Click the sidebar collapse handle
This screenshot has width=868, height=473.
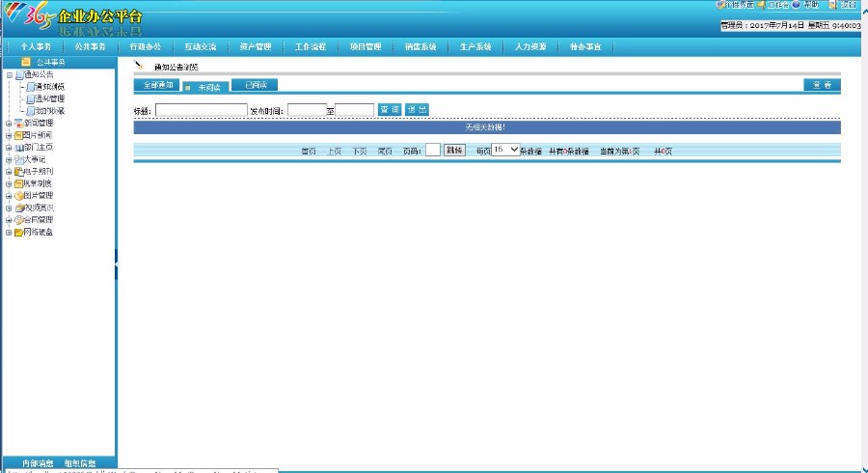pyautogui.click(x=117, y=264)
